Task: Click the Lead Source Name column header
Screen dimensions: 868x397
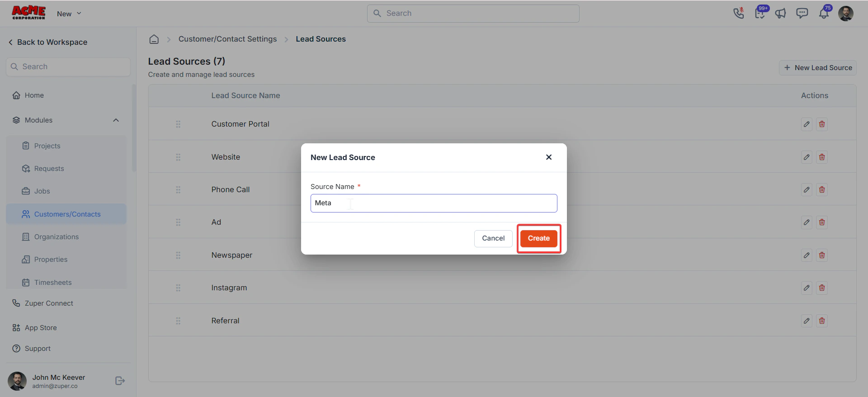Action: (245, 95)
